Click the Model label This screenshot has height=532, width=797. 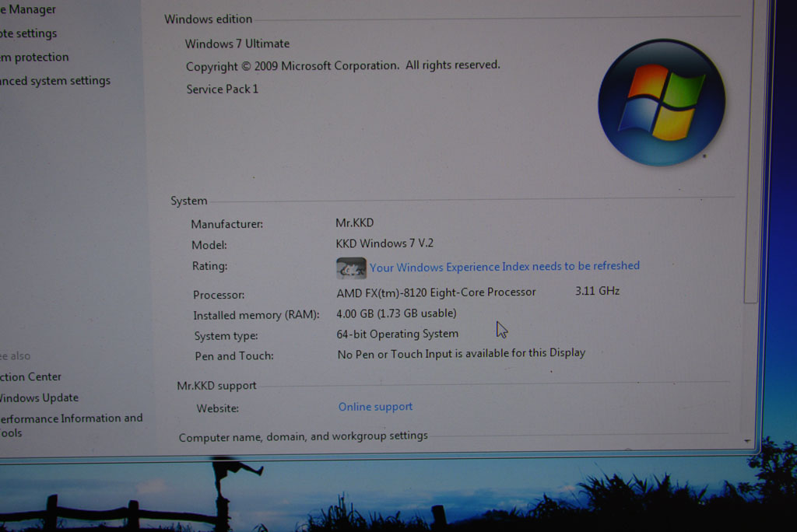(209, 245)
